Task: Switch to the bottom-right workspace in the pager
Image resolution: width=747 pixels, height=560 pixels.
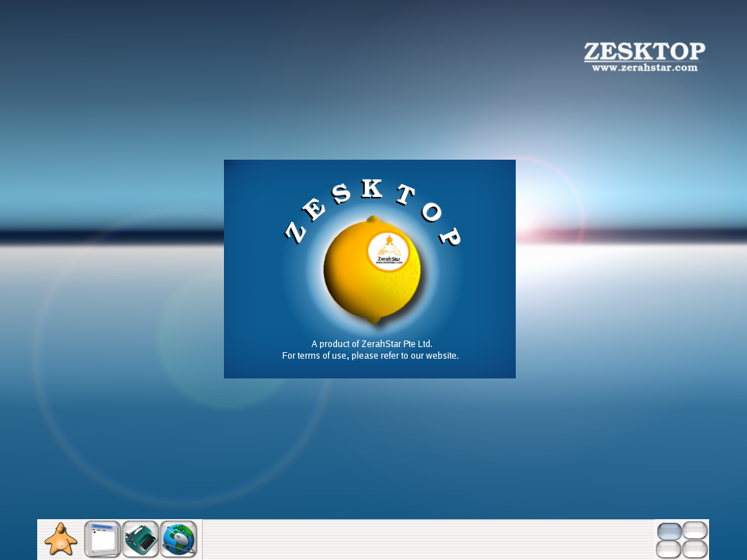Action: click(695, 549)
